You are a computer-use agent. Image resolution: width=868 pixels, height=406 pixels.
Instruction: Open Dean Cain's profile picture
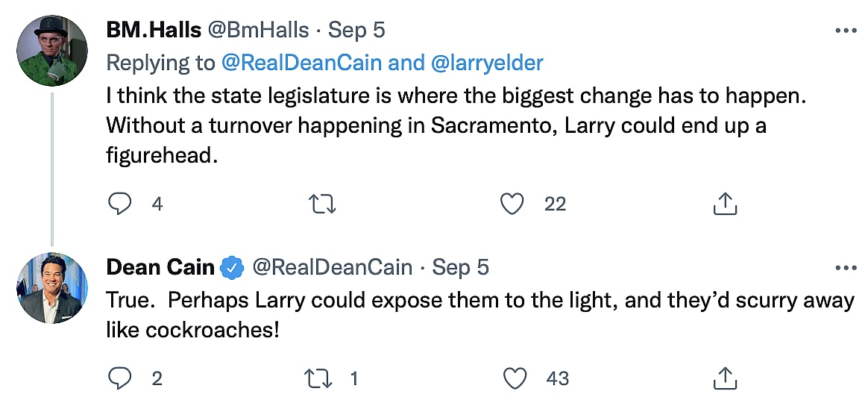tap(51, 287)
